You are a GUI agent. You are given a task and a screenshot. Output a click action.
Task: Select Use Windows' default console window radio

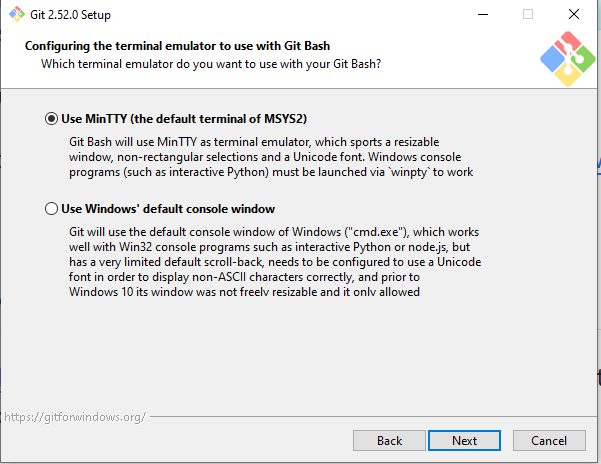tap(52, 209)
